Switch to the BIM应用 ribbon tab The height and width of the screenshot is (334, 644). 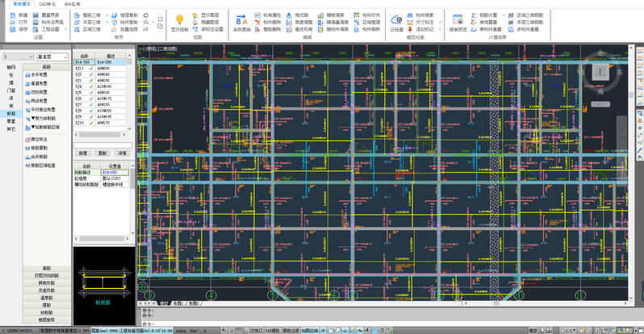tap(73, 3)
